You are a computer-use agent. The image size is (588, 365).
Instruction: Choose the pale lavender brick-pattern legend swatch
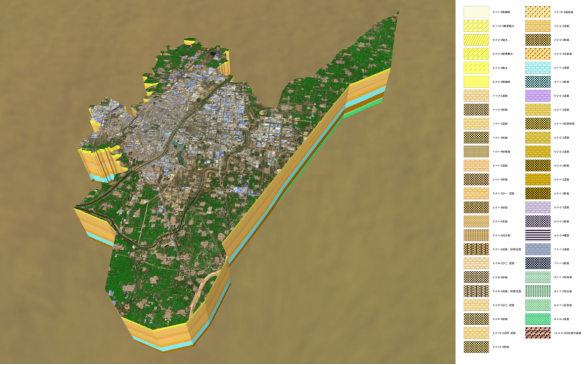[x=538, y=207]
